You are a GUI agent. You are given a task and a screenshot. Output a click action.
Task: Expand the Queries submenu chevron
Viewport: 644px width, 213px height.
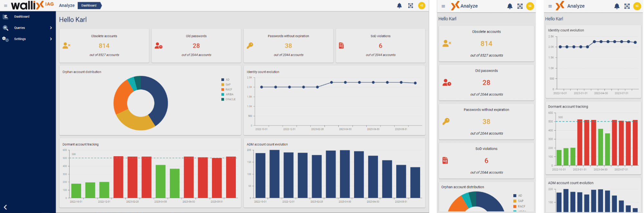[x=51, y=28]
